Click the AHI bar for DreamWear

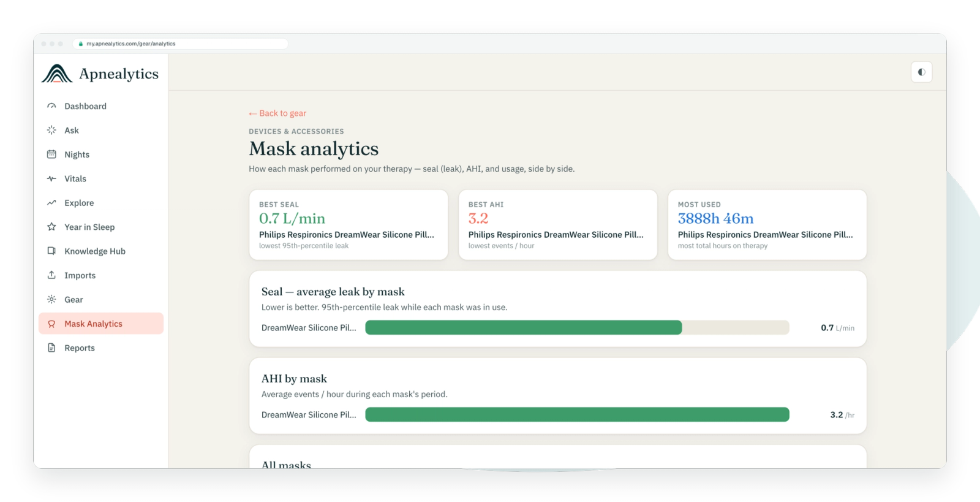[577, 414]
